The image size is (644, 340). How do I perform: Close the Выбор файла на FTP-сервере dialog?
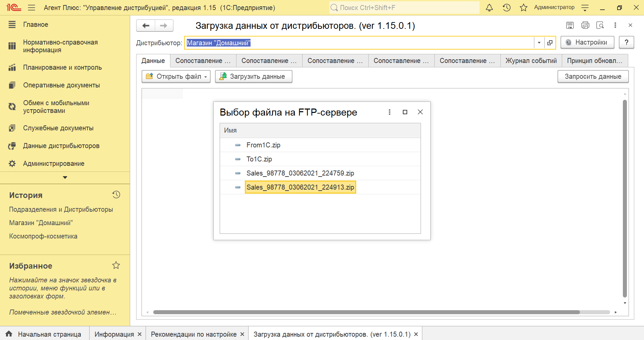click(420, 112)
